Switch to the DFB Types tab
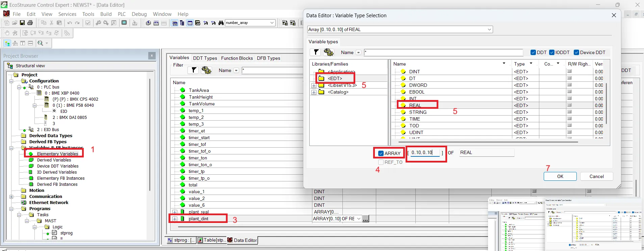Image resolution: width=644 pixels, height=251 pixels. coord(268,58)
